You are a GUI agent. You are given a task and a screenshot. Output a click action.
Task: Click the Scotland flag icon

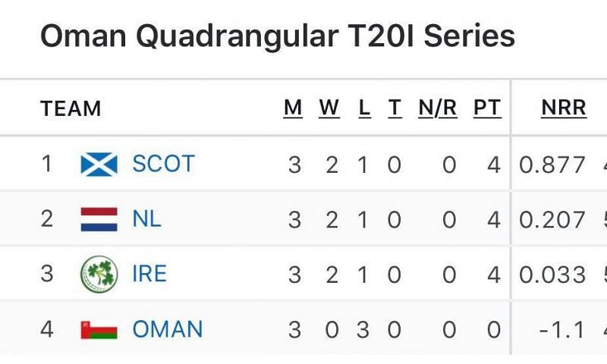tap(99, 164)
